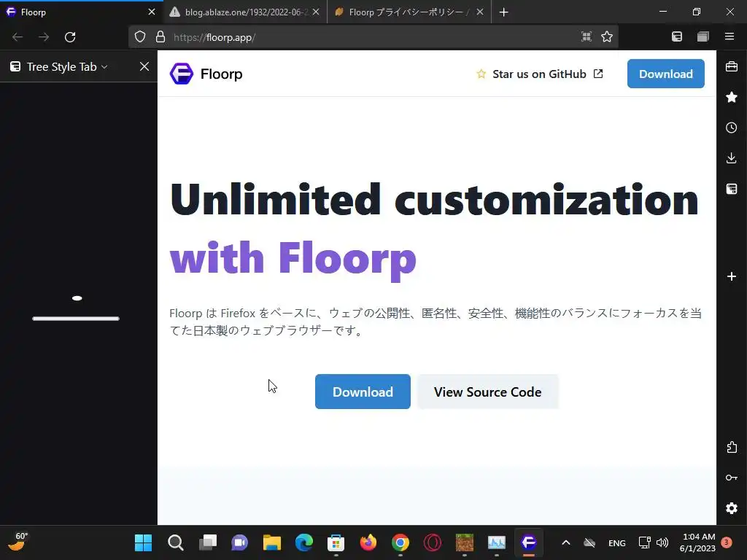Open tab list toolbar icon
Viewport: 747px width, 560px height.
pyautogui.click(x=703, y=36)
